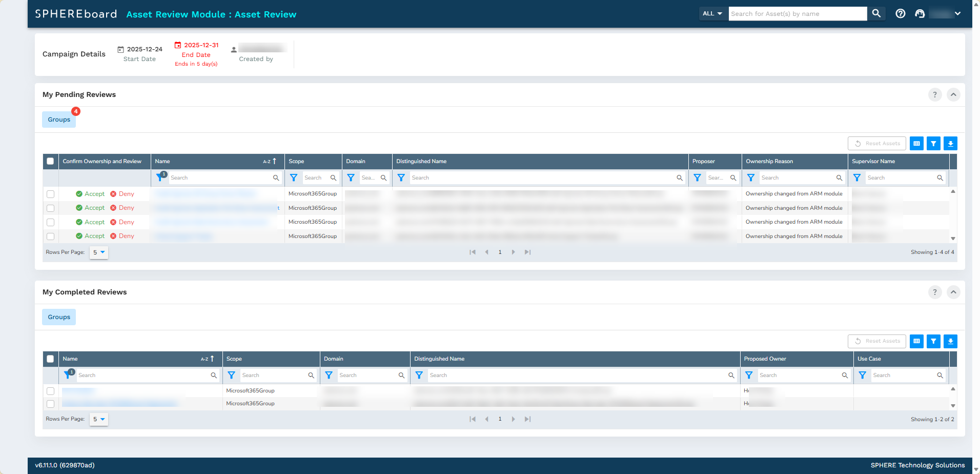Accept the first pending ownership review
This screenshot has height=474, width=980.
[90, 194]
